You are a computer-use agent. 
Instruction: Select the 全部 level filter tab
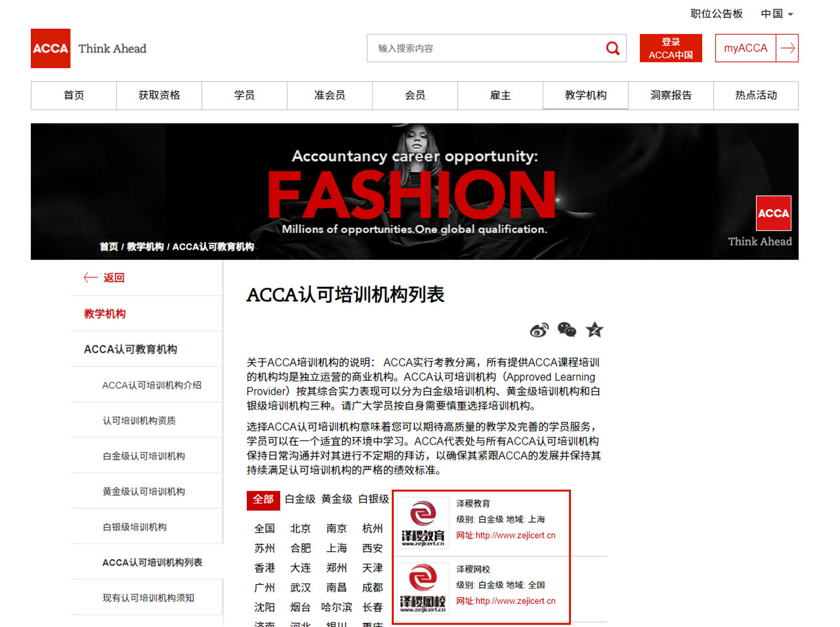263,500
